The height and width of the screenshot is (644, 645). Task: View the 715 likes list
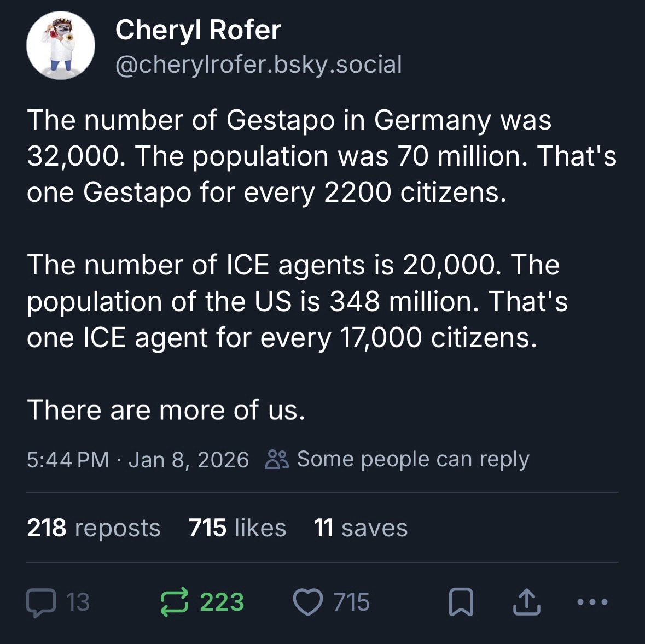pos(237,528)
